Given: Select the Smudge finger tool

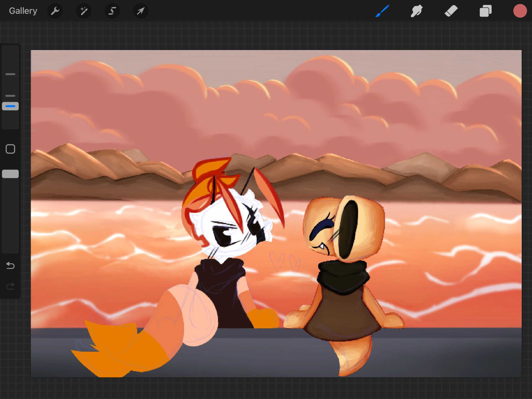Looking at the screenshot, I should (416, 11).
